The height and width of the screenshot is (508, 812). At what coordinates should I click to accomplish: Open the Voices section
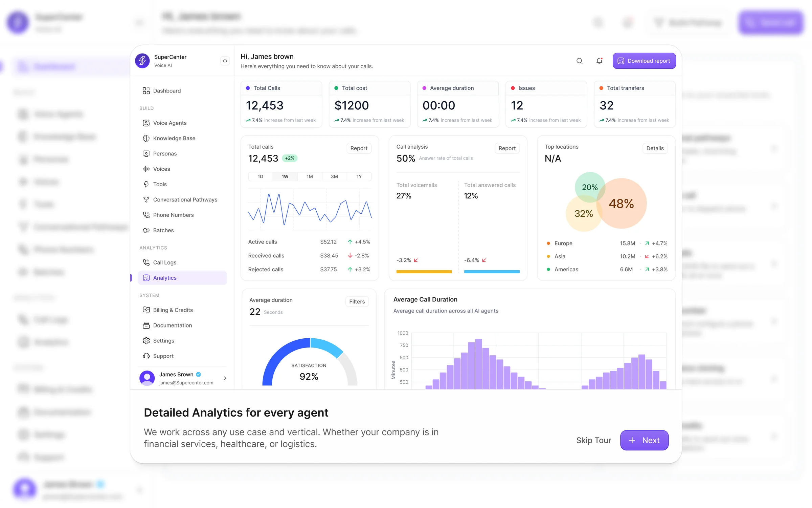point(161,169)
